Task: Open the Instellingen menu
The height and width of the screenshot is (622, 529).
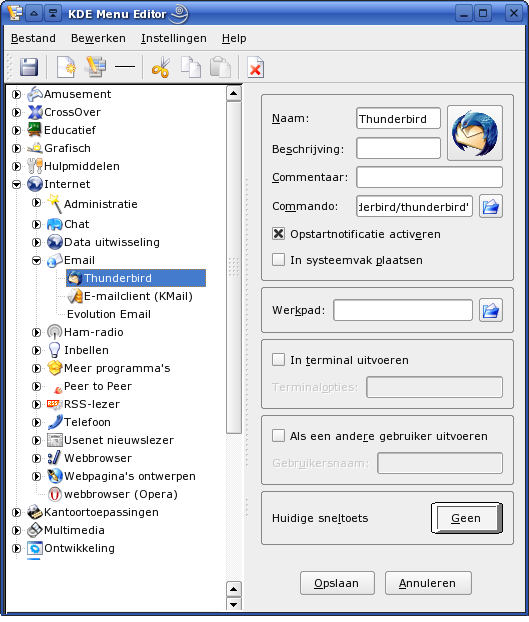Action: pos(174,38)
